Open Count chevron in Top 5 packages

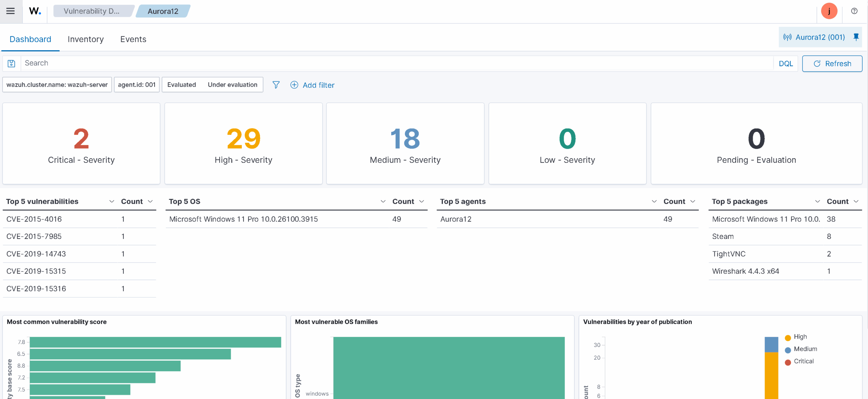click(x=856, y=201)
